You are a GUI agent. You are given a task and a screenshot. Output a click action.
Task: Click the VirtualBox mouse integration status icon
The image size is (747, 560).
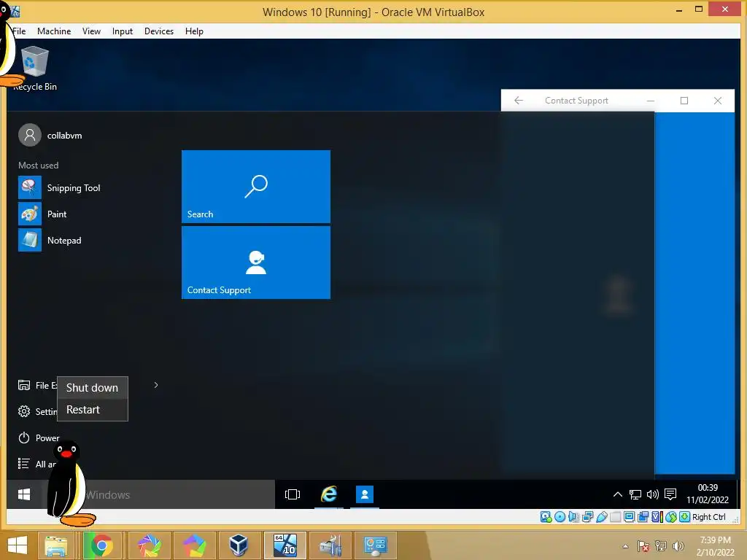(x=671, y=517)
